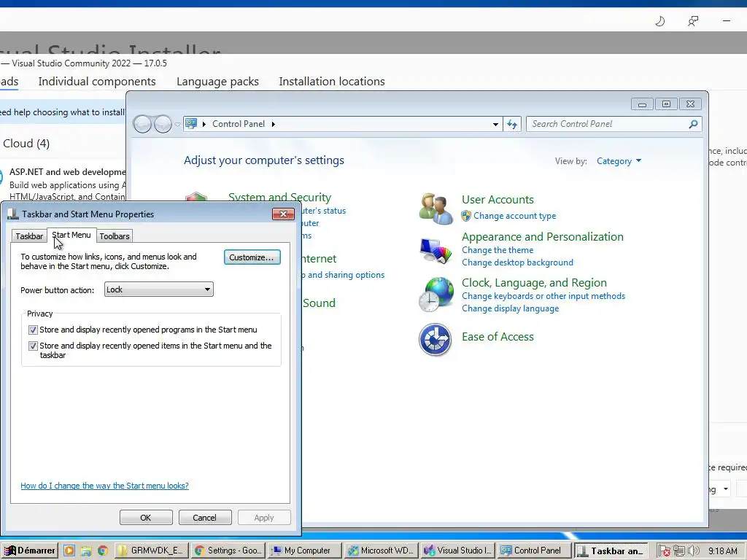Click the network tray icon
The height and width of the screenshot is (560, 747).
tap(679, 551)
